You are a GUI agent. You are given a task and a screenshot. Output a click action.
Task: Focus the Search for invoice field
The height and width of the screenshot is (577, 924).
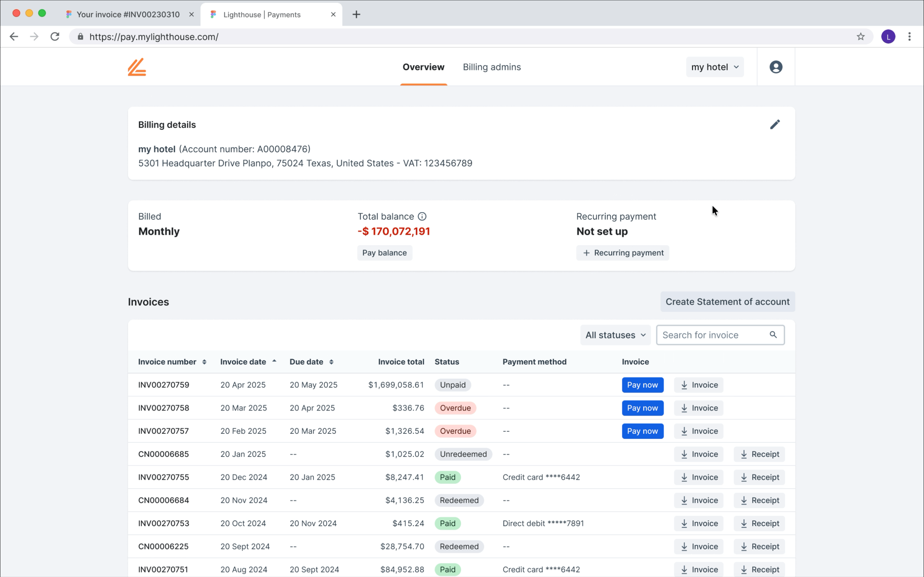[x=720, y=335]
